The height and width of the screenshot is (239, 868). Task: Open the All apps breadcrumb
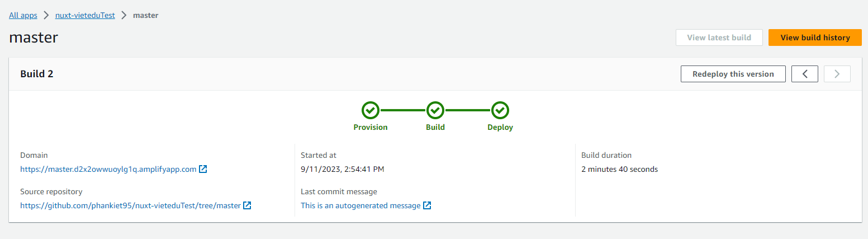point(23,15)
